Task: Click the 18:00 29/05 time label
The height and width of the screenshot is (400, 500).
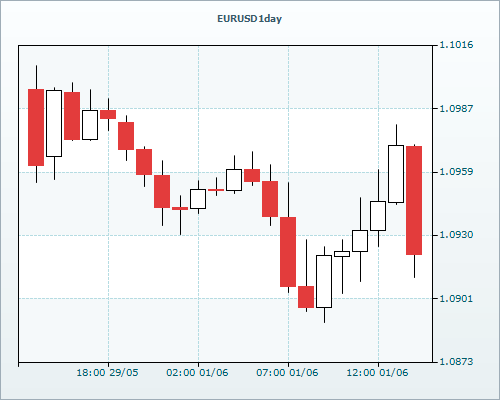Action: point(107,373)
